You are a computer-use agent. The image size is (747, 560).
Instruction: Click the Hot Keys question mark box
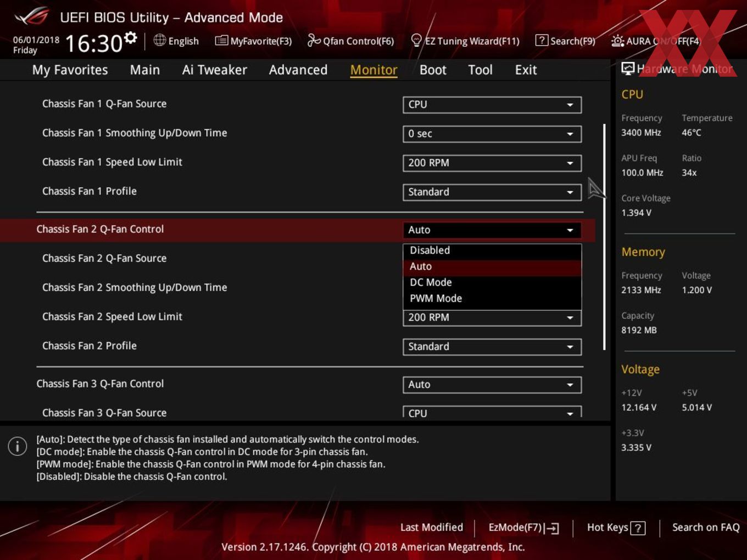tap(638, 528)
